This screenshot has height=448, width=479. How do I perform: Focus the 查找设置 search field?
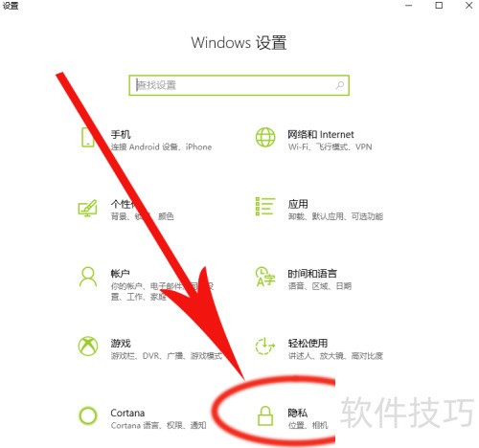click(x=239, y=85)
